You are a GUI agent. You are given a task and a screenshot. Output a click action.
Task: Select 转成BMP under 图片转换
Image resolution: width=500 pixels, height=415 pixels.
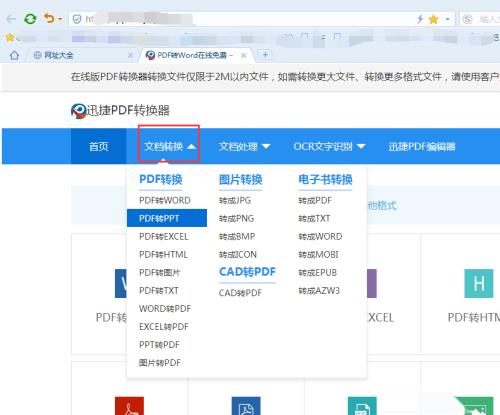237,236
